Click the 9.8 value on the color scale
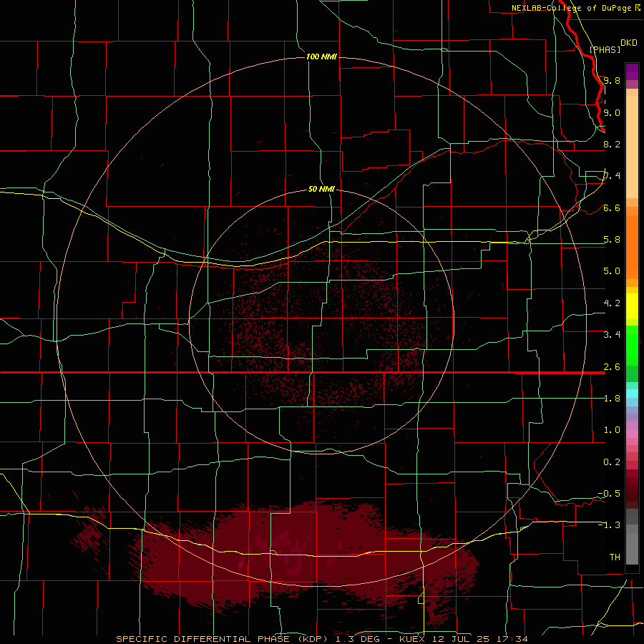 click(612, 80)
